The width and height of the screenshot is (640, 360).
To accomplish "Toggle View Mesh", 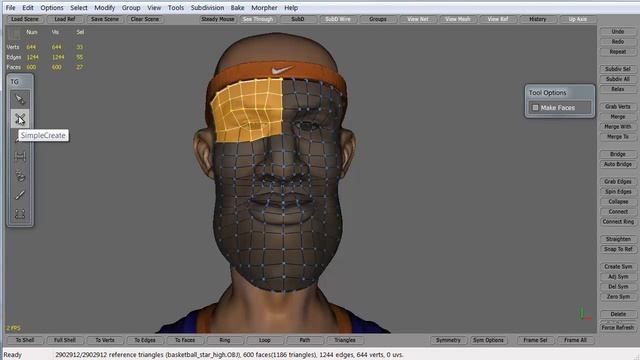I will [x=458, y=19].
